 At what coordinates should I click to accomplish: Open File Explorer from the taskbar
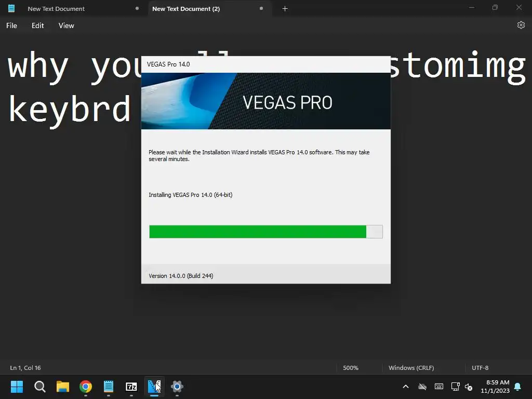point(63,387)
